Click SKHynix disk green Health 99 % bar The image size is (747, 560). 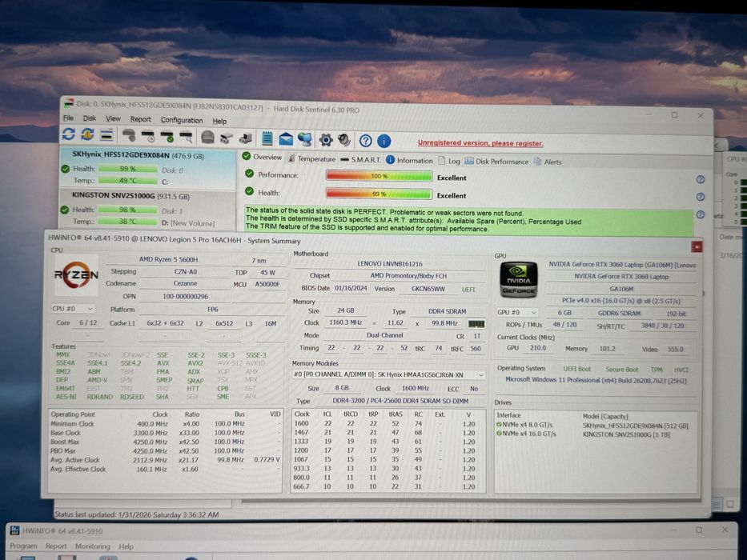click(127, 169)
